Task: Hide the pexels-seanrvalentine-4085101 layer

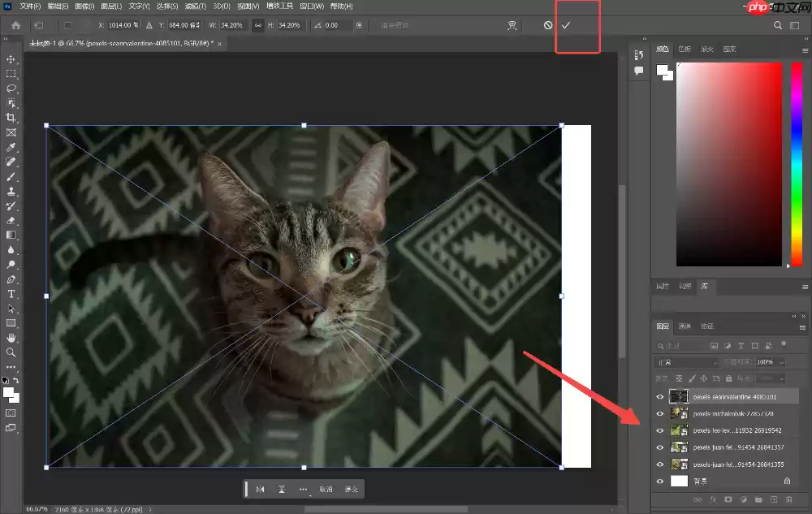Action: tap(660, 395)
